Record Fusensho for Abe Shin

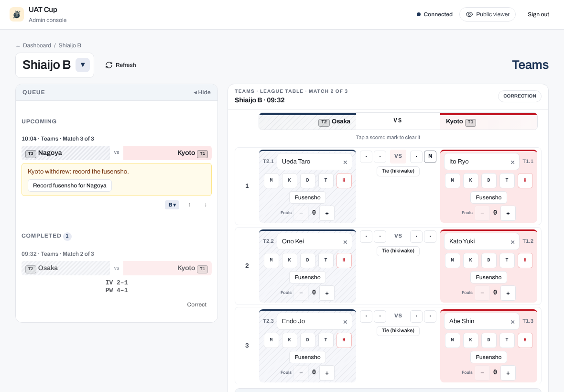(x=488, y=357)
